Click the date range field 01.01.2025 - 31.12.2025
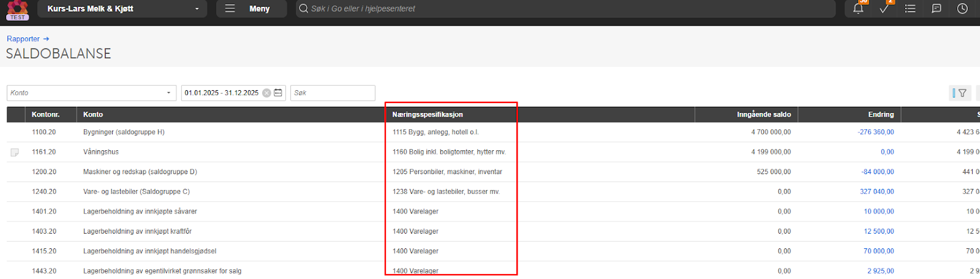 pyautogui.click(x=222, y=93)
